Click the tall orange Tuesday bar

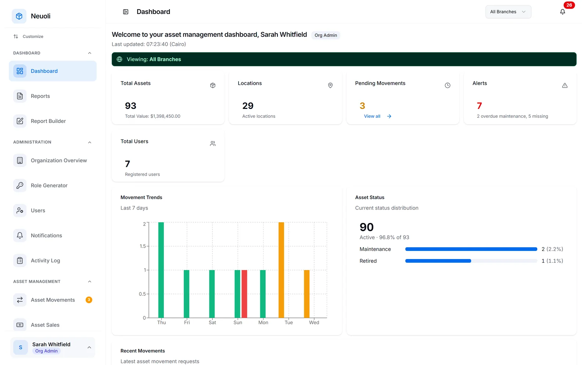[281, 270]
